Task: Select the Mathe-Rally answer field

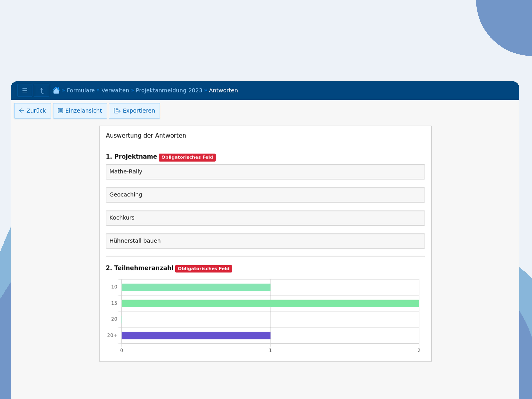Action: [265, 172]
